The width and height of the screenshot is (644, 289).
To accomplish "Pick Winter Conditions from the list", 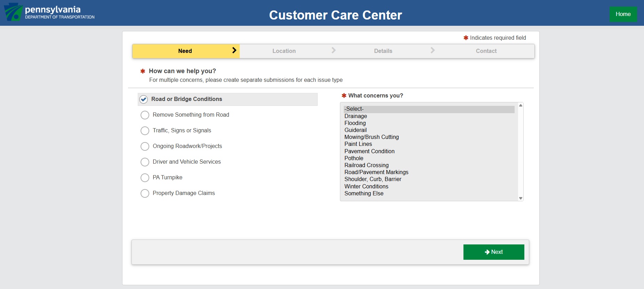I will [x=366, y=186].
